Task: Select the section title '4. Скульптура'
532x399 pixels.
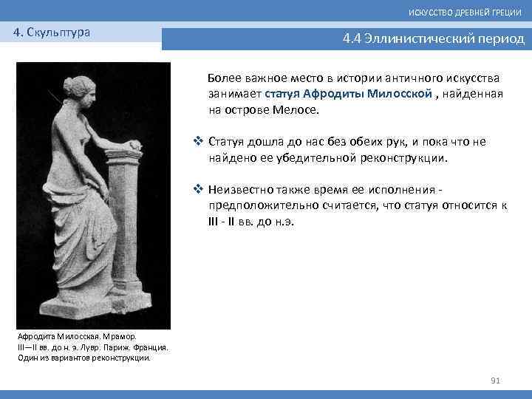Action: tap(52, 33)
